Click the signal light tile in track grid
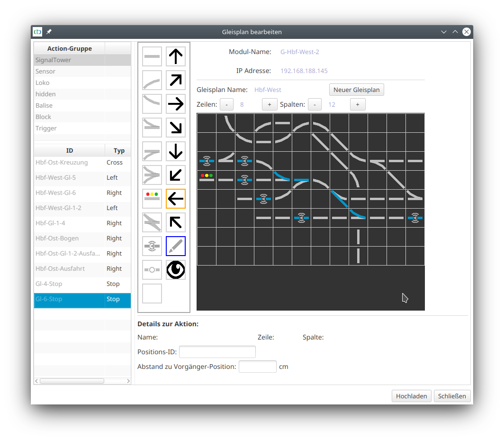The width and height of the screenshot is (504, 441). [207, 180]
